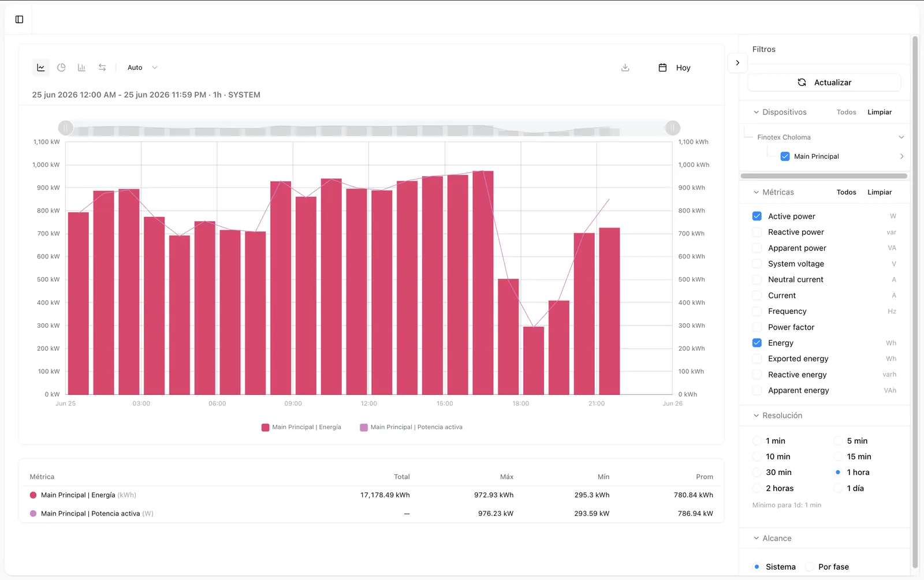Click the right range slider handle
Screen dimensions: 924x580
coord(673,128)
